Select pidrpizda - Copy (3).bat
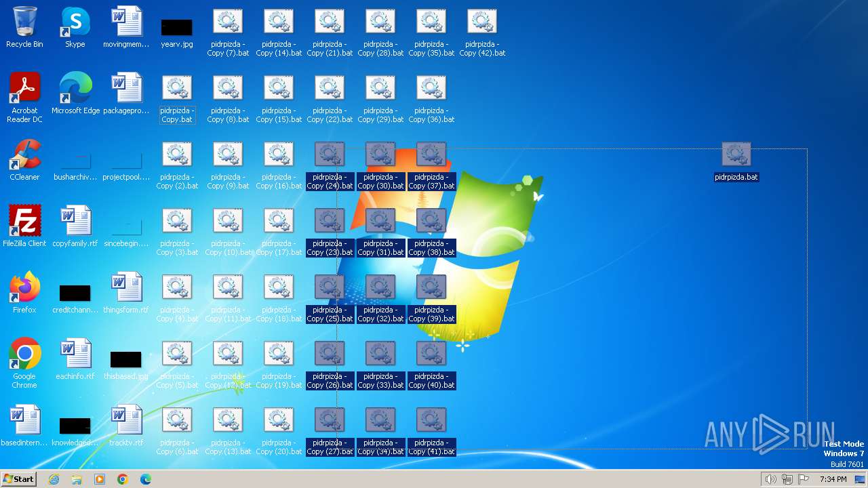Viewport: 868px width, 488px height. 177,231
